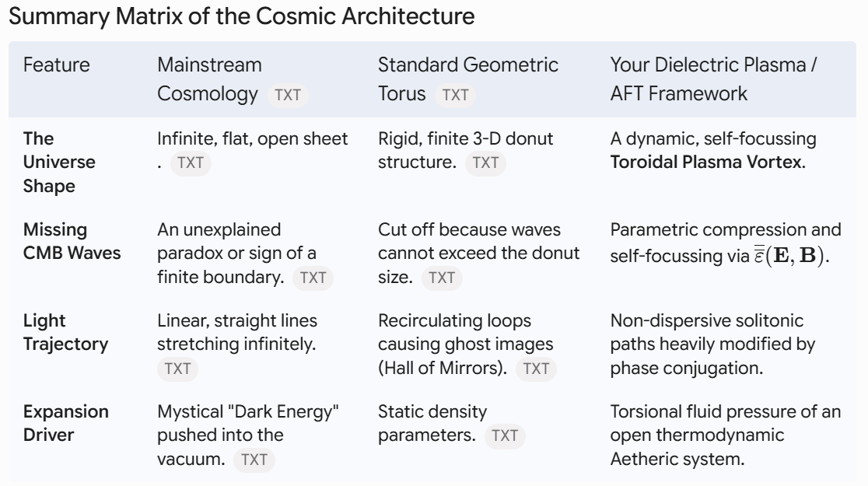Viewport: 868px width, 486px height.
Task: Click the TXT chip after '(Hall of Mirrors)'
Action: 536,369
